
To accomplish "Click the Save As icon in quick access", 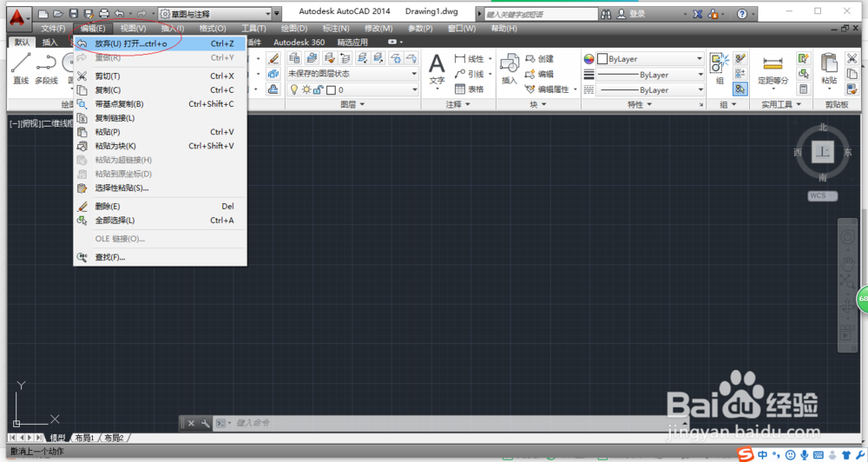I will click(x=88, y=14).
